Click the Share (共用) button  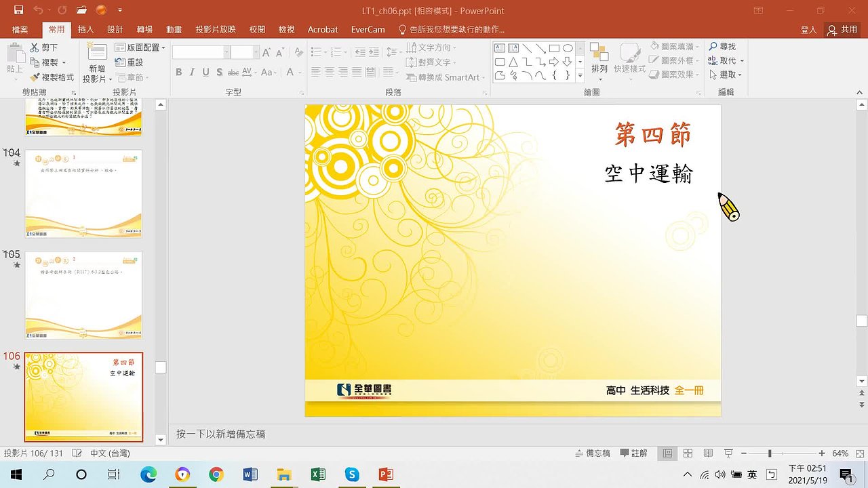click(x=842, y=30)
